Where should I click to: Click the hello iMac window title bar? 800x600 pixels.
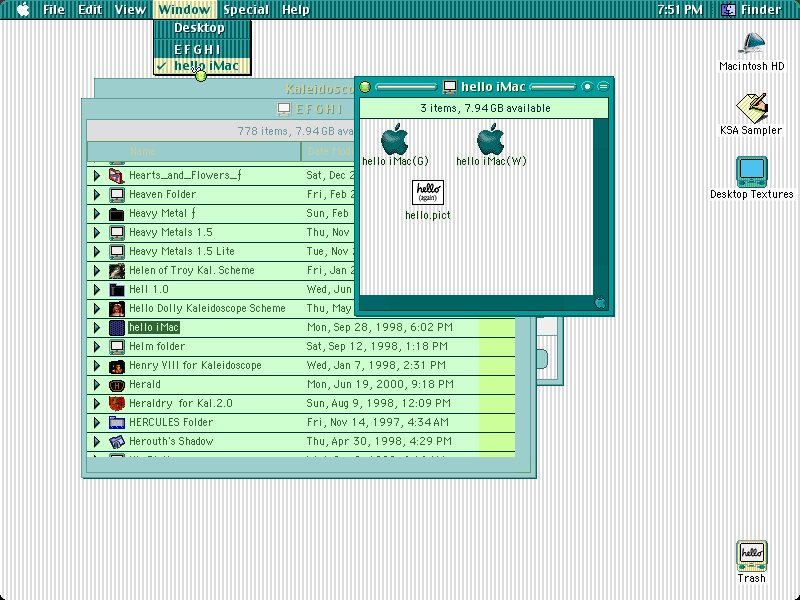coord(485,87)
